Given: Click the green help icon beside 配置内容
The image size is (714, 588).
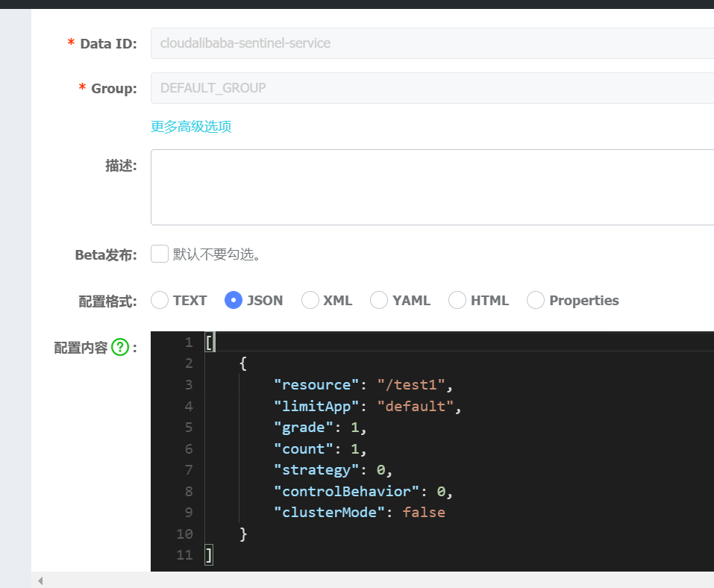Looking at the screenshot, I should click(120, 347).
